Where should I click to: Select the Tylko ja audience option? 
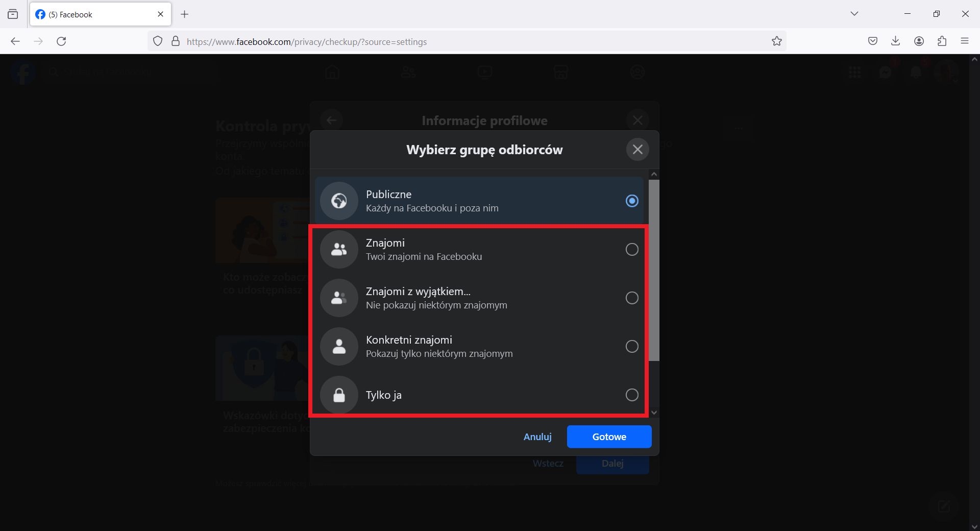[632, 395]
